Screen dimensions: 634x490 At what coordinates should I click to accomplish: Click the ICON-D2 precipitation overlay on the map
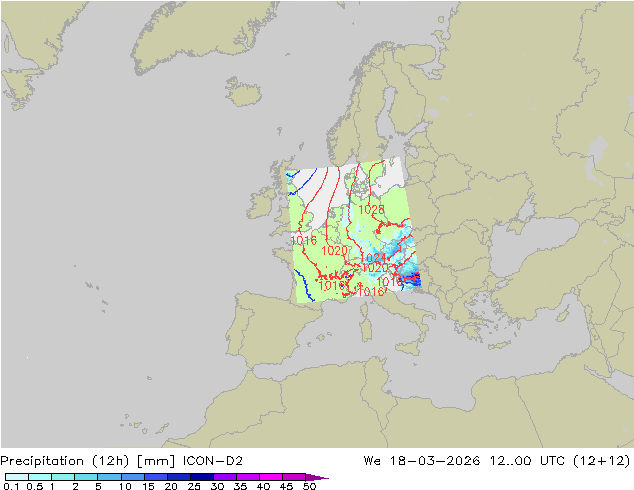pyautogui.click(x=353, y=230)
